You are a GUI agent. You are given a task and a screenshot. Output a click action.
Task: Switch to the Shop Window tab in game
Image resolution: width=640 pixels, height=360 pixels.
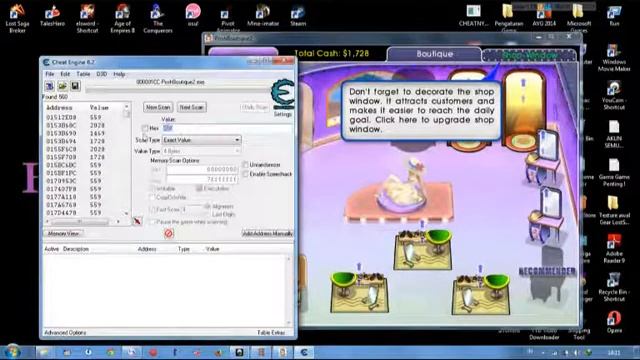pos(529,55)
